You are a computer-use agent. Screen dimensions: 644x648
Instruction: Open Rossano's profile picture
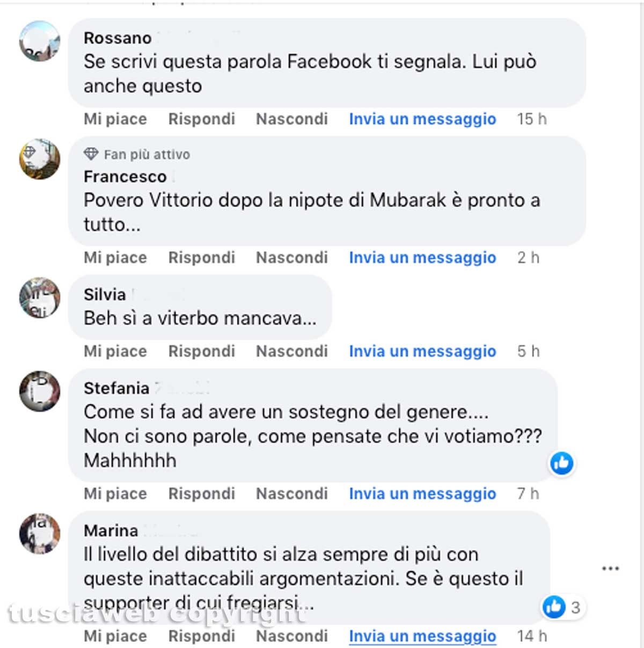coord(40,41)
